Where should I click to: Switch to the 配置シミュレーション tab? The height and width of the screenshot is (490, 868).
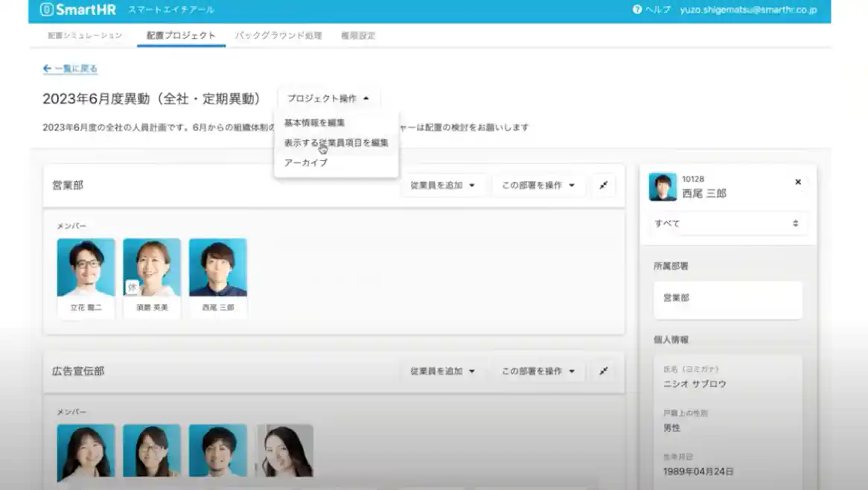(x=85, y=35)
